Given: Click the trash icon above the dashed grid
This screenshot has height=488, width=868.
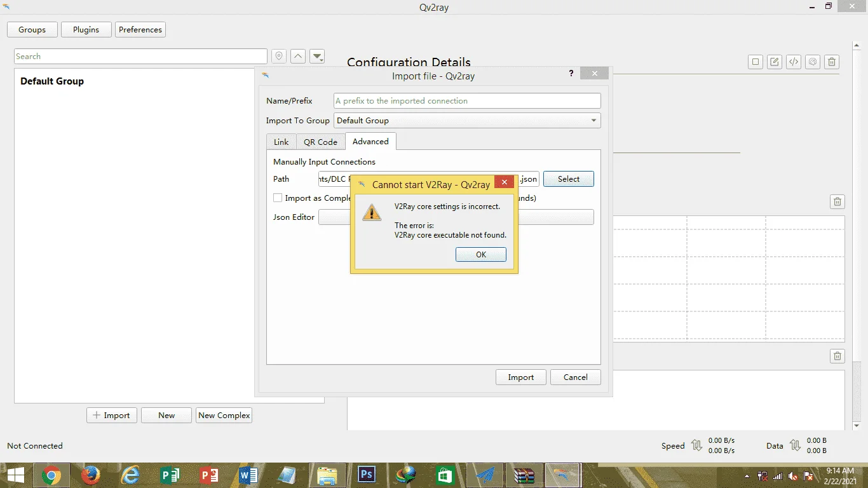Looking at the screenshot, I should click(x=837, y=201).
